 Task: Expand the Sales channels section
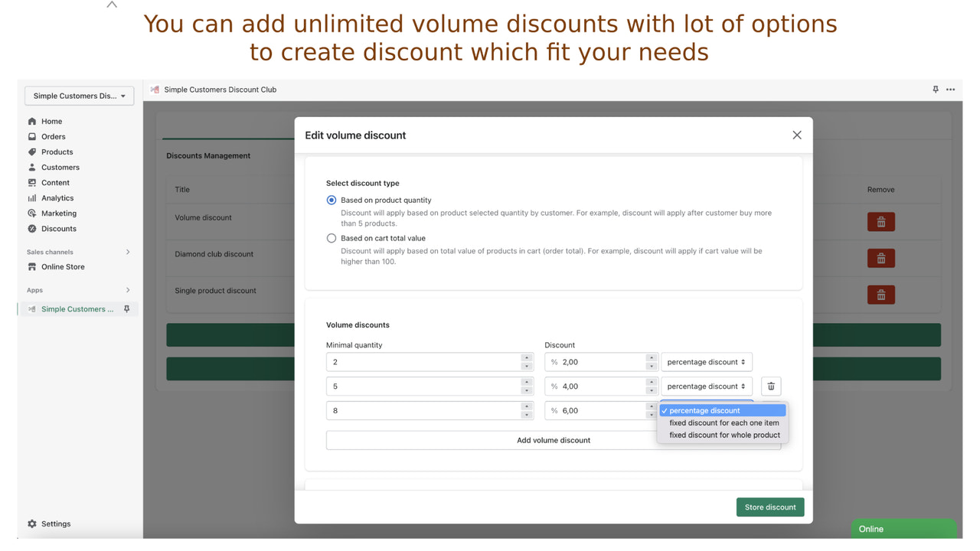coord(128,251)
